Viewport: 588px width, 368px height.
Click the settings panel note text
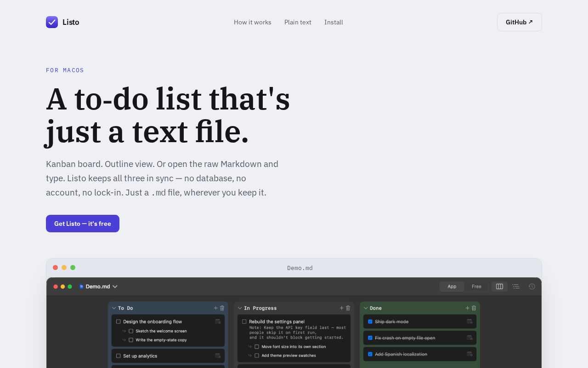[x=298, y=333]
